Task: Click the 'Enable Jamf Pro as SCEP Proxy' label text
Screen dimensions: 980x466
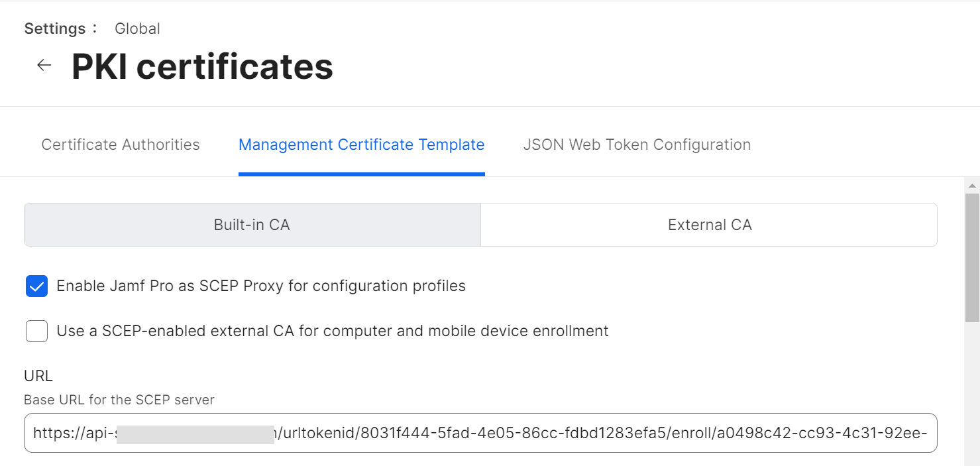Action: coord(261,286)
